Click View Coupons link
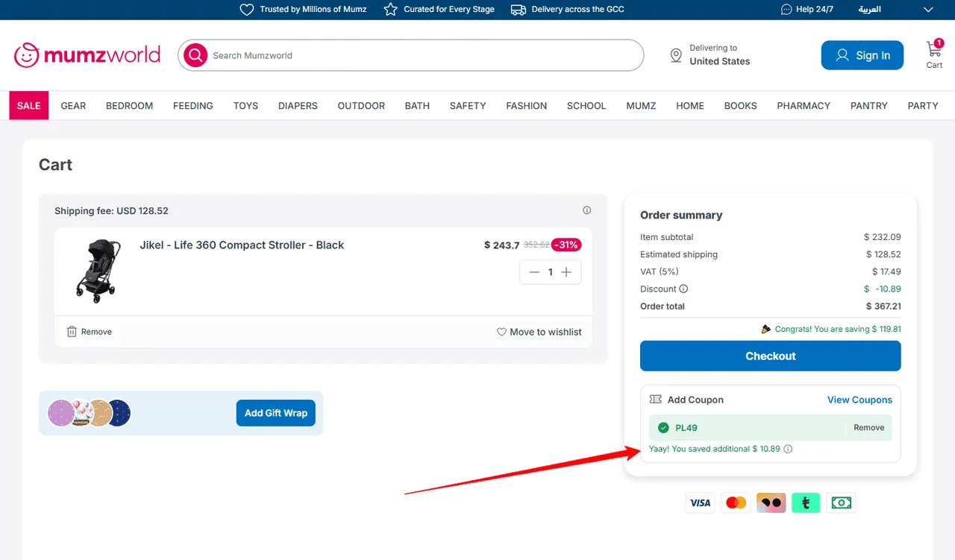Screen dimensions: 955x560 pos(859,400)
